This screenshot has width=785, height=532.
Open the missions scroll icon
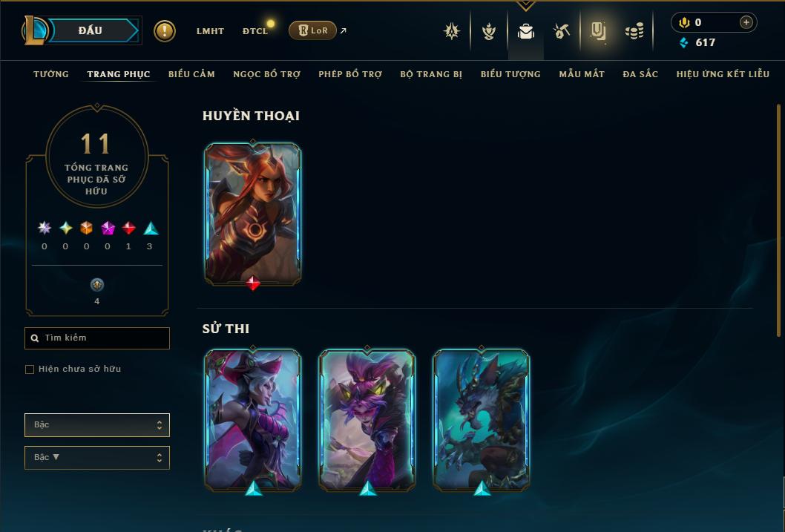(x=598, y=31)
